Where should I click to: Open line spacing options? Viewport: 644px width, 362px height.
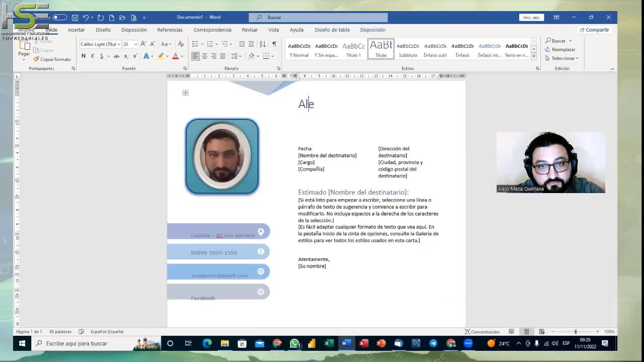(236, 56)
